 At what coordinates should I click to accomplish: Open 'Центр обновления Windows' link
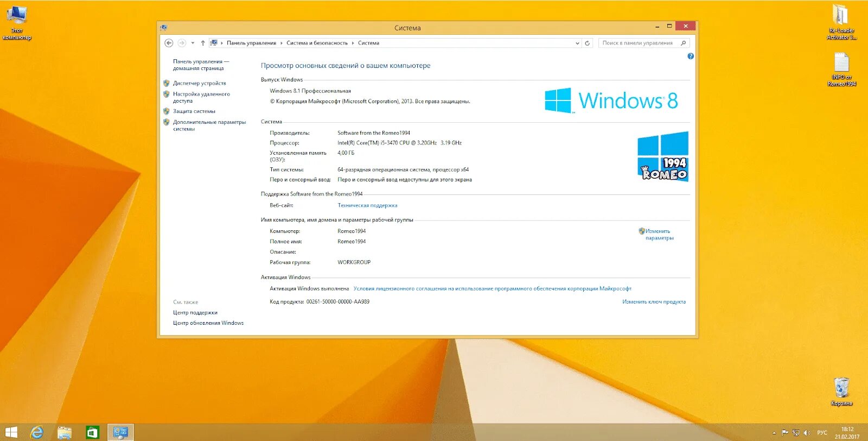tap(208, 323)
